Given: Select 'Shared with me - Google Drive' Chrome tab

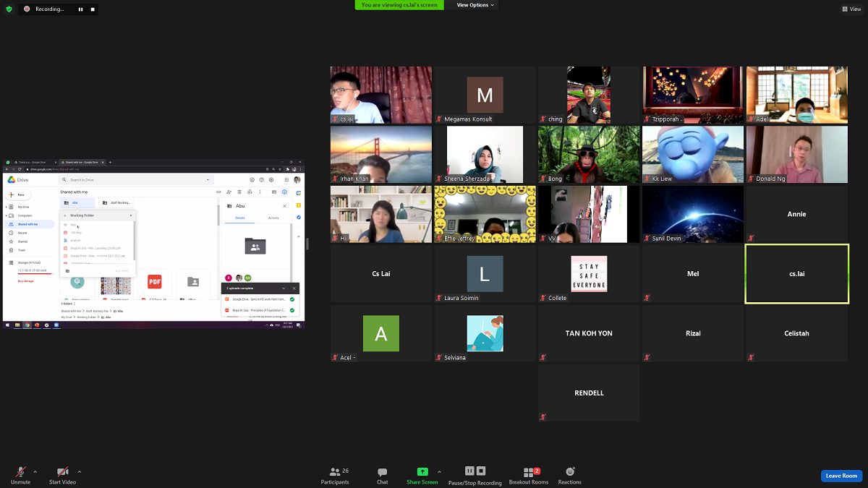Looking at the screenshot, I should 82,162.
